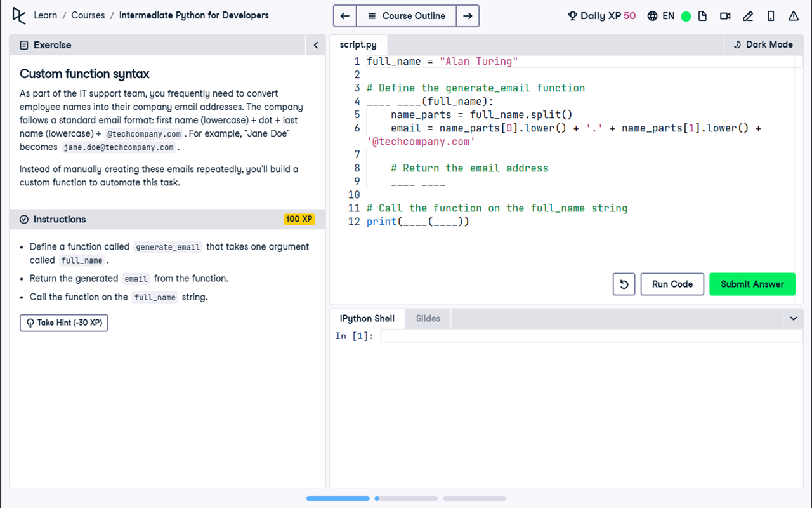Click the mobile device icon
This screenshot has height=508, width=812.
[x=771, y=16]
